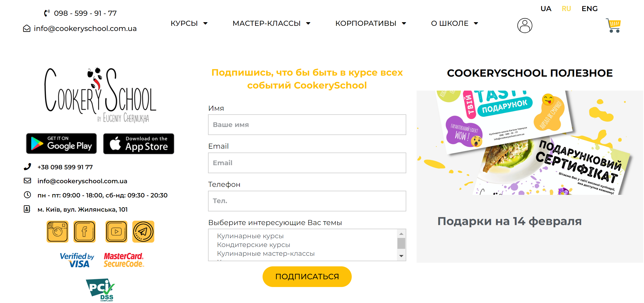The image size is (644, 303).
Task: Visit the Instagram social icon
Action: 57,232
